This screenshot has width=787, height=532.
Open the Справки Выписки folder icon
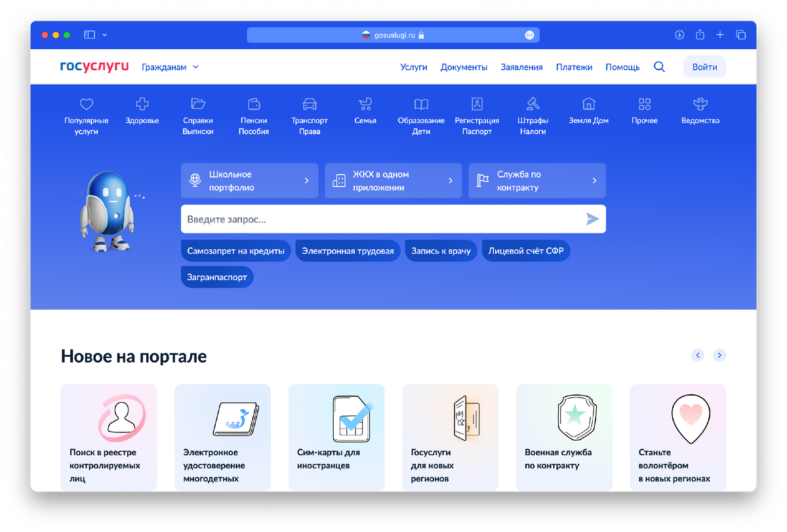click(x=198, y=104)
